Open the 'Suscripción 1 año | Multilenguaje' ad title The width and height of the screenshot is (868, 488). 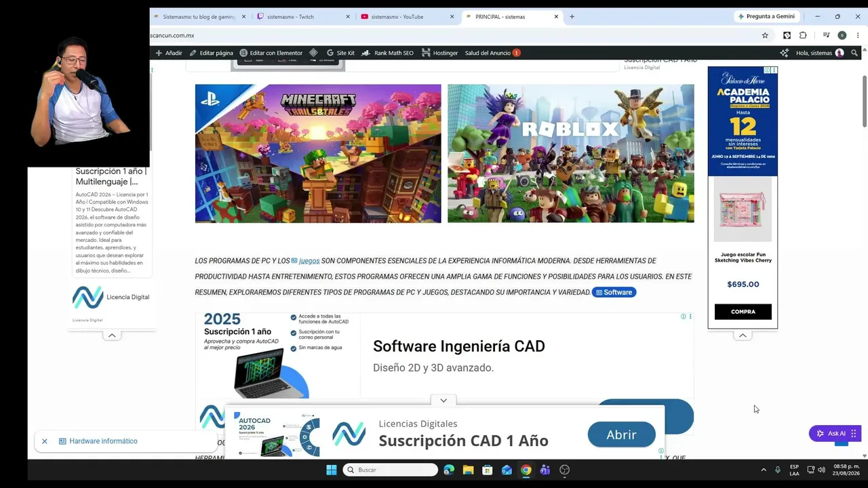coord(111,176)
